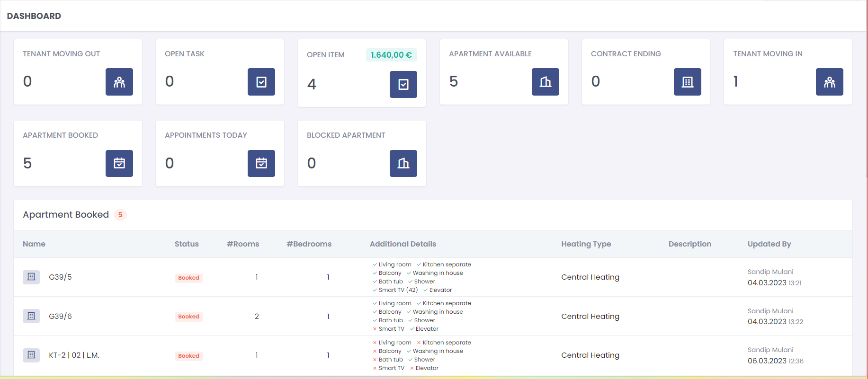Open the Appointments Today calendar icon
The width and height of the screenshot is (868, 379).
click(x=261, y=163)
